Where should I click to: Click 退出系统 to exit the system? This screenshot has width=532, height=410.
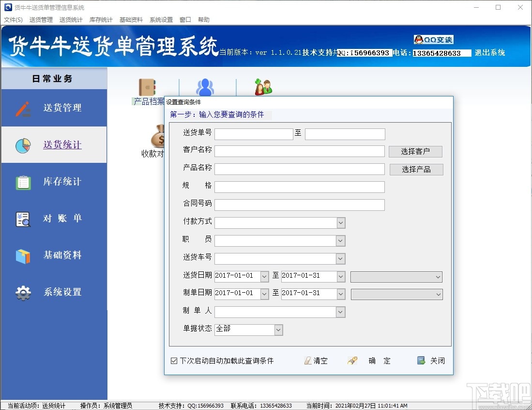coord(489,53)
